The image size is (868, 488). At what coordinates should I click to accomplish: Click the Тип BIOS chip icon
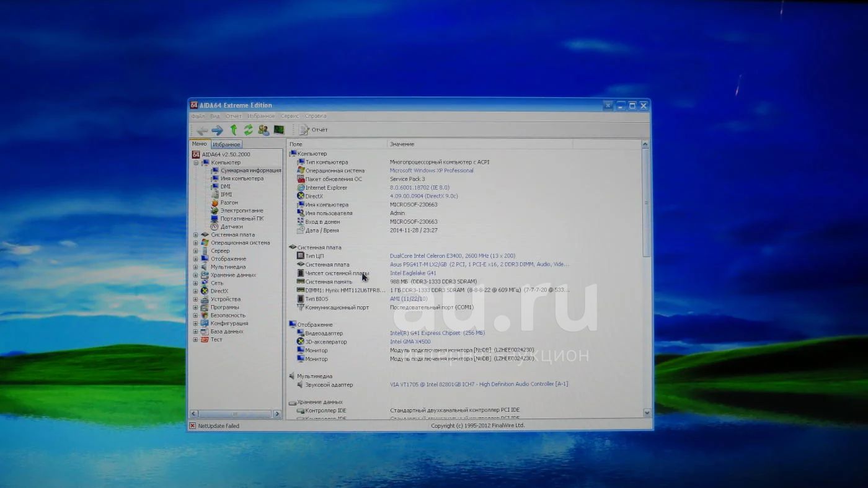(301, 299)
